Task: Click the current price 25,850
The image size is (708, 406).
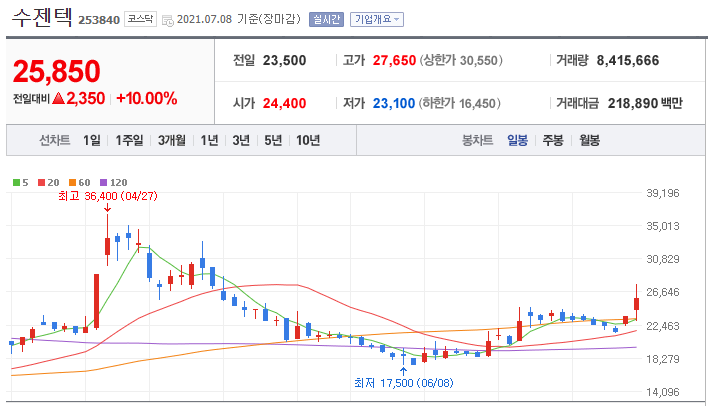Action: tap(56, 71)
